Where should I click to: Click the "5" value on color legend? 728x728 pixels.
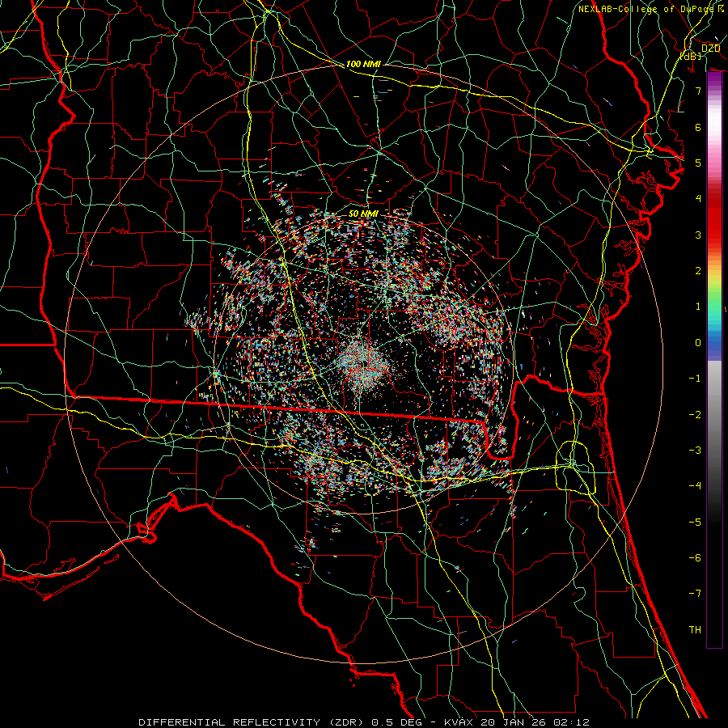[698, 163]
